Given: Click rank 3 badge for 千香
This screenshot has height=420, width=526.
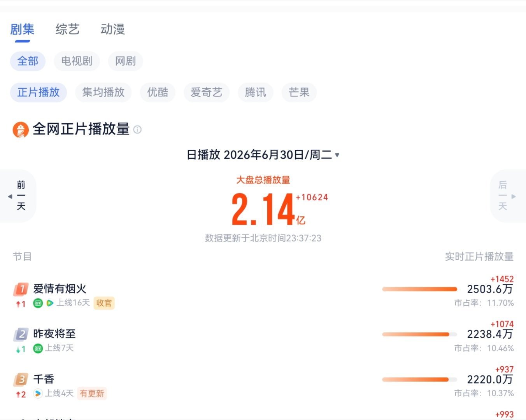Looking at the screenshot, I should point(21,379).
